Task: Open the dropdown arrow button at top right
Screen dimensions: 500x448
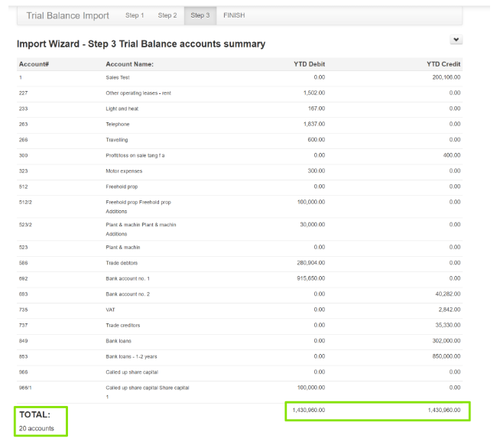Action: [x=456, y=40]
